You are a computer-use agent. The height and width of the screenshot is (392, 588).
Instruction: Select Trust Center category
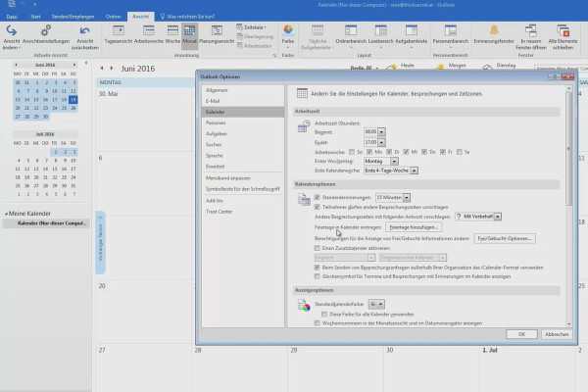click(x=243, y=212)
